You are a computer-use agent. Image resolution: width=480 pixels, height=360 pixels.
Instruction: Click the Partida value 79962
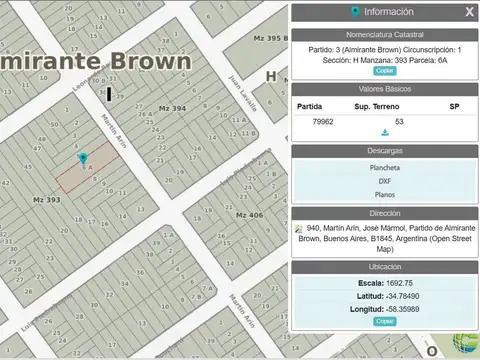323,122
